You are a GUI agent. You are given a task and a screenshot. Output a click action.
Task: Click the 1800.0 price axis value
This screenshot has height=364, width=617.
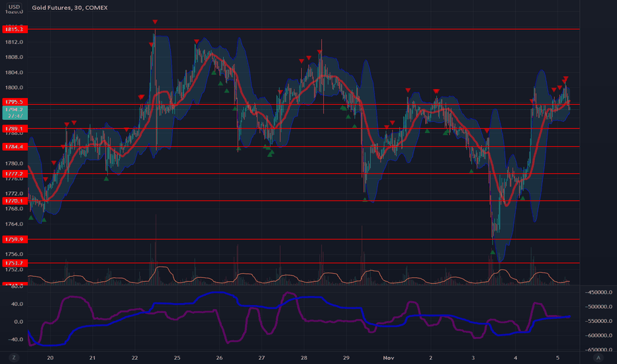coord(14,87)
